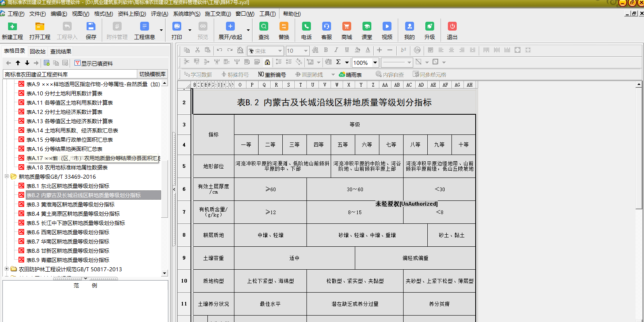
Task: Click the 查找 search icon in toolbar
Action: click(264, 27)
